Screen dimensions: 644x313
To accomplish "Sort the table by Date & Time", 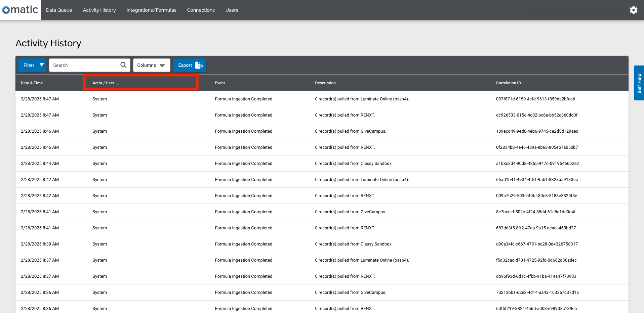I will (x=32, y=83).
